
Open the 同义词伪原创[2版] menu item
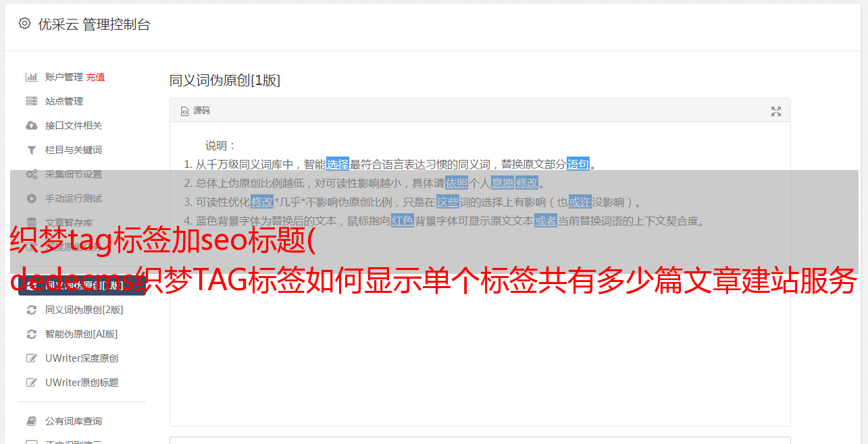pos(84,310)
